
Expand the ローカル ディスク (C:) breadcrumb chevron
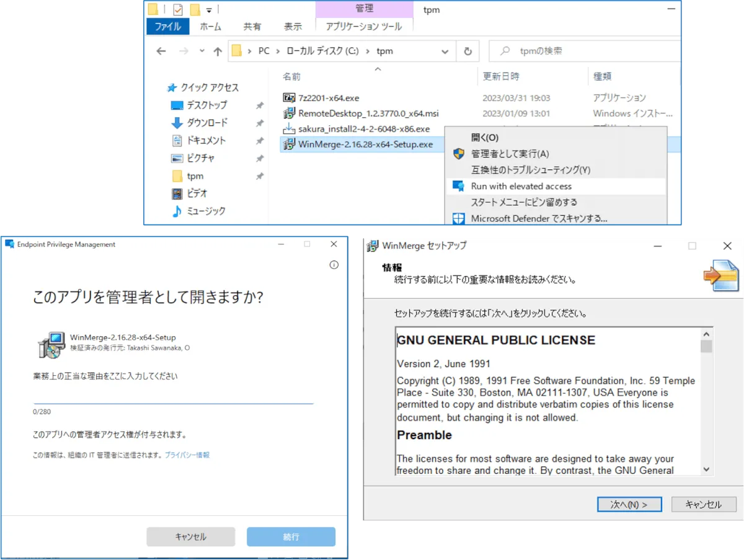368,51
